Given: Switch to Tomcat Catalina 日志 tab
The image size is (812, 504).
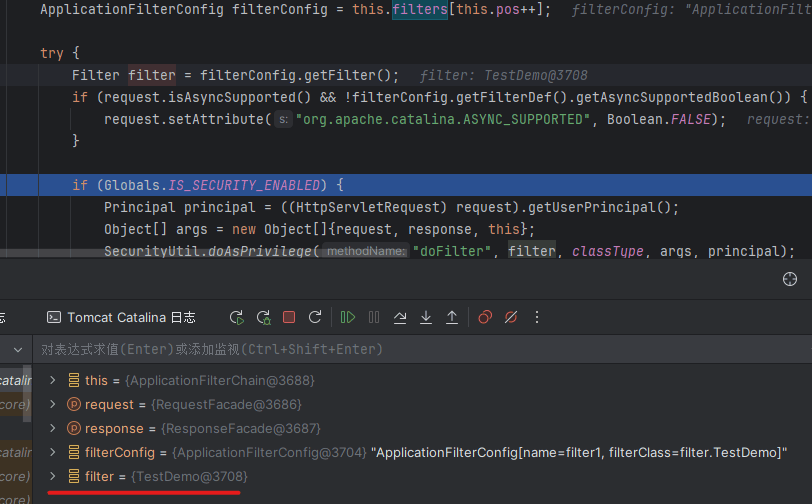Looking at the screenshot, I should pos(121,317).
